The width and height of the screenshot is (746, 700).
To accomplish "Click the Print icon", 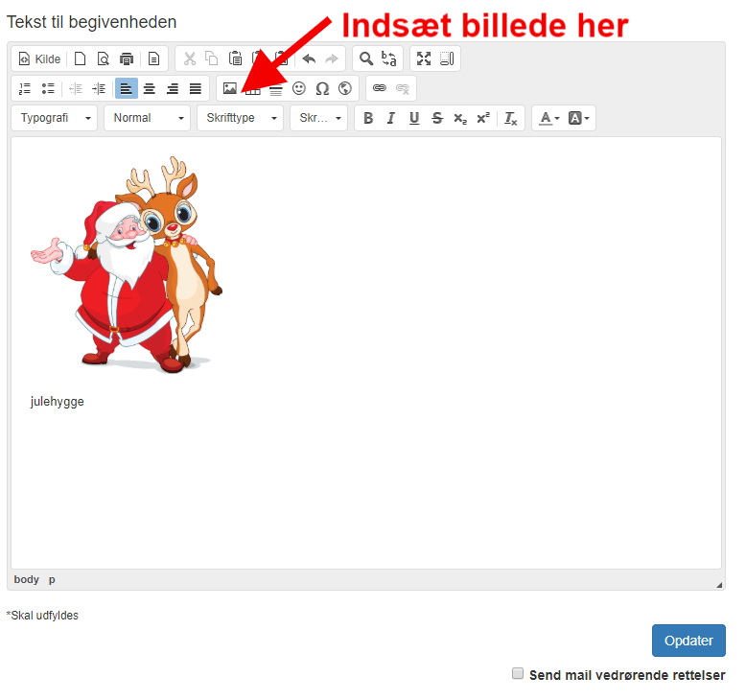I will coord(126,59).
